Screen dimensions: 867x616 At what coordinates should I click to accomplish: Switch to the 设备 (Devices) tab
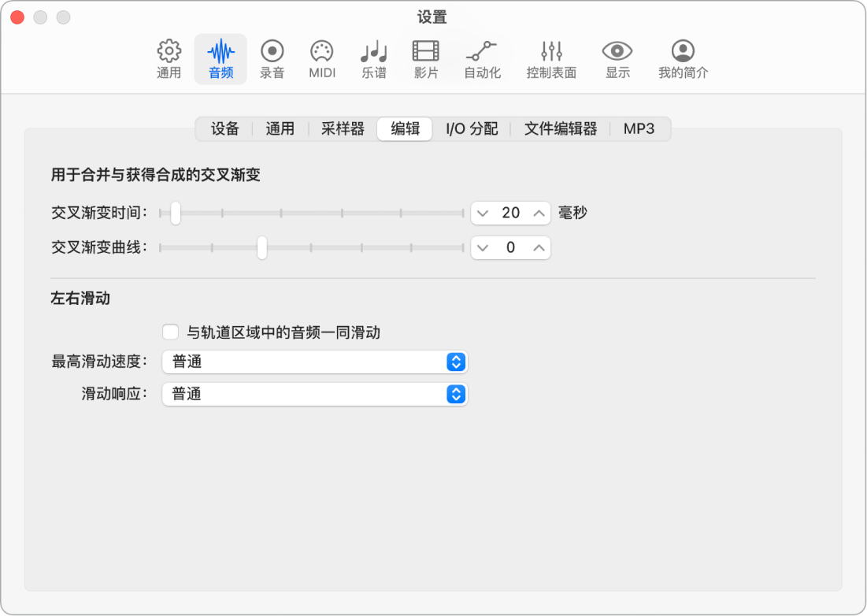click(223, 128)
